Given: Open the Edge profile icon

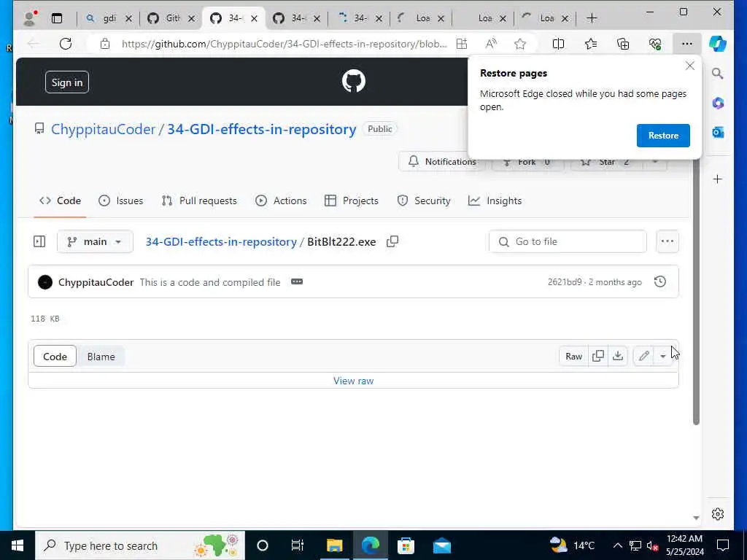Looking at the screenshot, I should pyautogui.click(x=29, y=18).
